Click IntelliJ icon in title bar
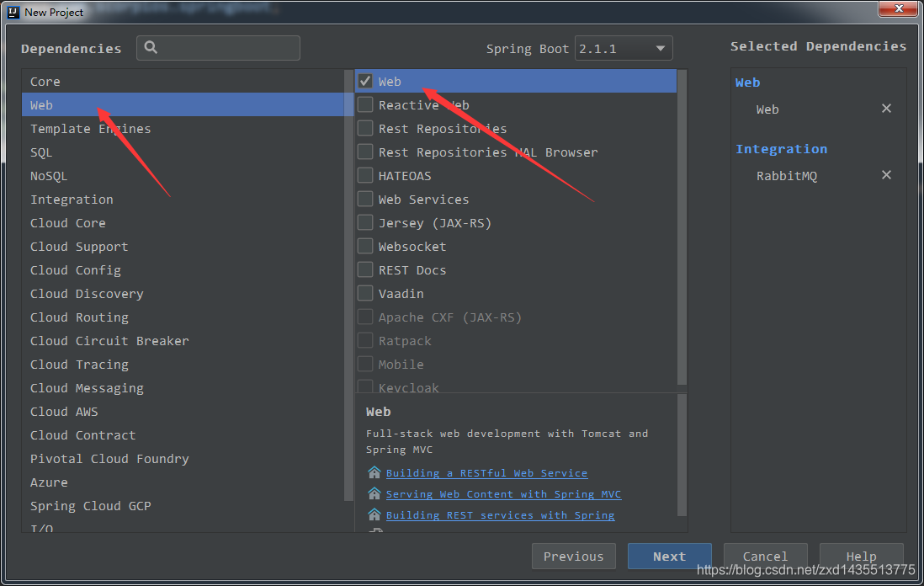Screen dimensions: 924x586 (x=13, y=12)
